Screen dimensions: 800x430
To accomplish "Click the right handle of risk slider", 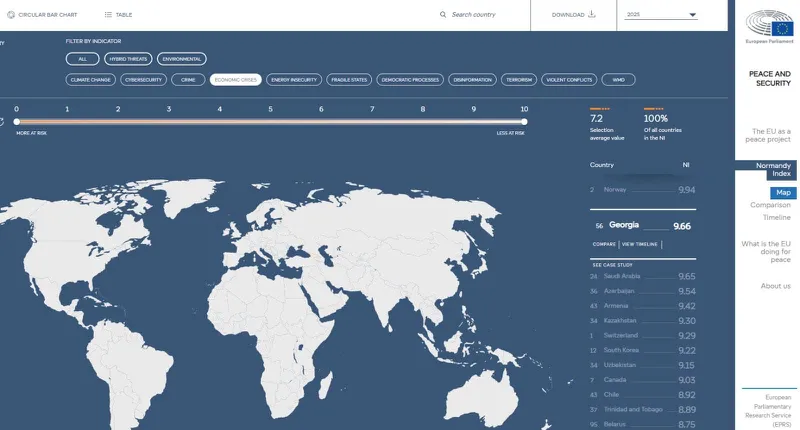I will pyautogui.click(x=524, y=121).
